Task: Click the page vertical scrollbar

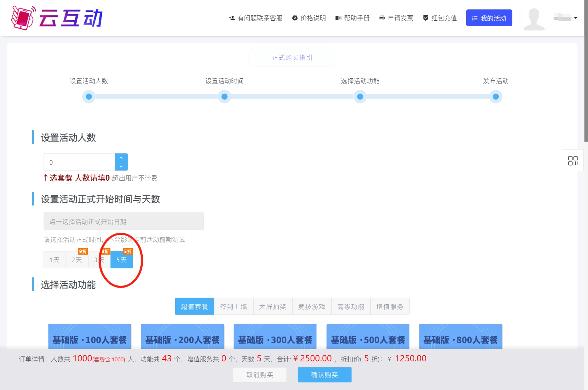Action: [x=586, y=71]
